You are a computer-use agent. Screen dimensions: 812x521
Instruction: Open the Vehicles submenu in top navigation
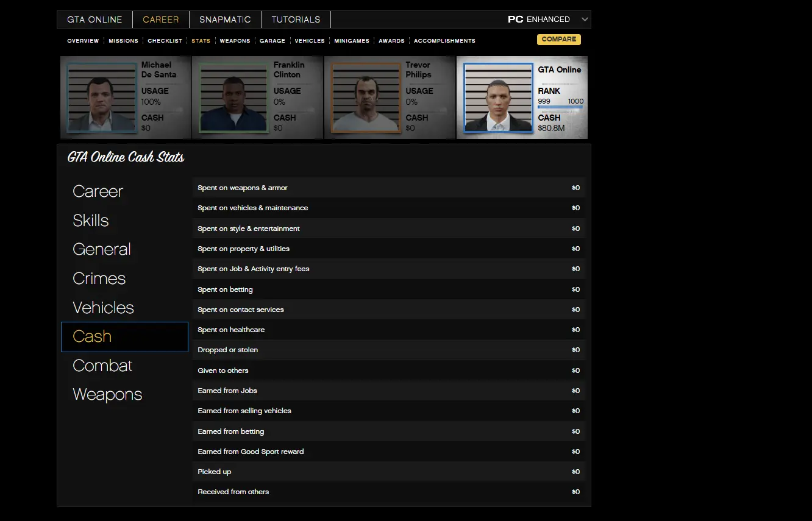point(310,41)
